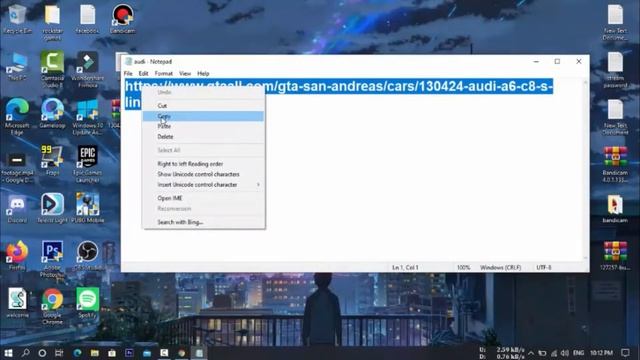640x360 pixels.
Task: Select the Discord desktop icon
Action: 17,209
